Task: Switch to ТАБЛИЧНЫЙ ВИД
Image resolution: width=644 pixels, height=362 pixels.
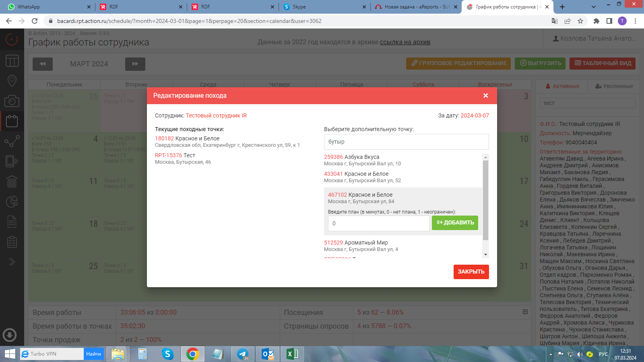Action: click(603, 63)
